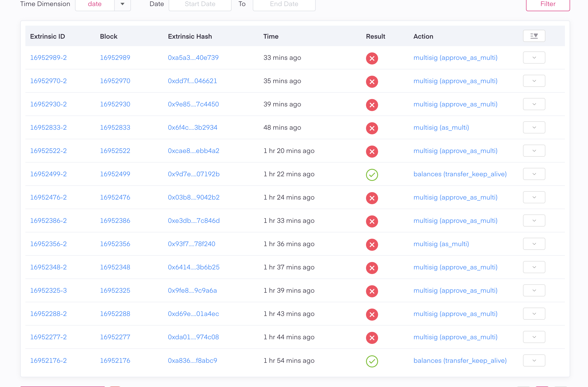Image resolution: width=588 pixels, height=387 pixels.
Task: Open extrinsic ID 16952176-2 link
Action: click(x=48, y=360)
